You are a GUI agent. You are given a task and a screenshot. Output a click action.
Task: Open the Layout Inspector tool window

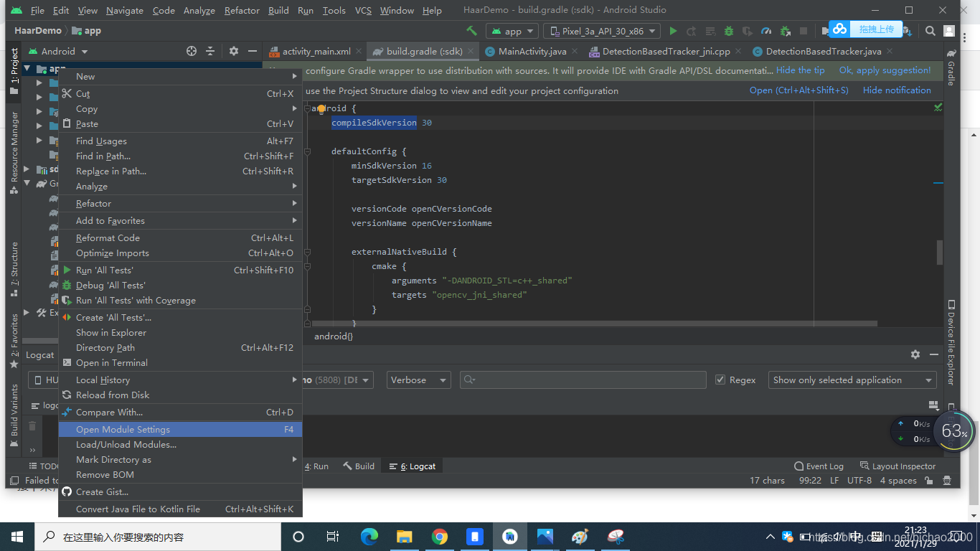click(x=897, y=466)
